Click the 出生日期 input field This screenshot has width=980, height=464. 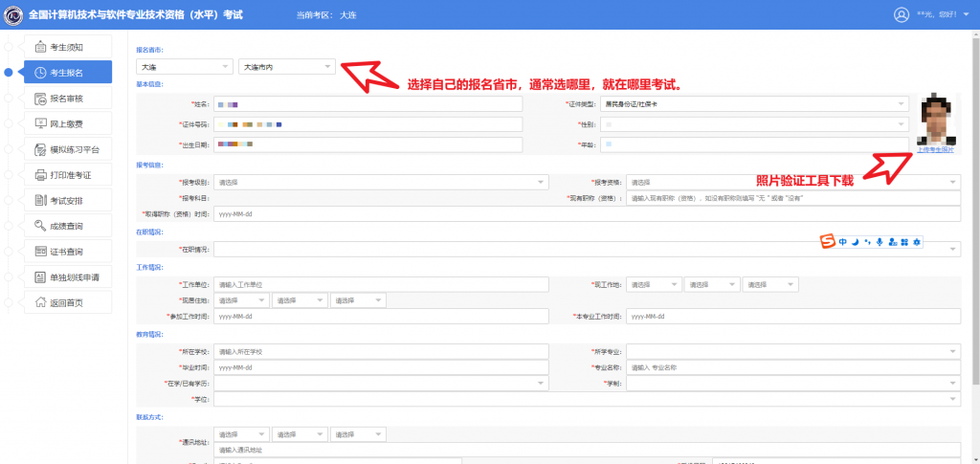(x=367, y=144)
